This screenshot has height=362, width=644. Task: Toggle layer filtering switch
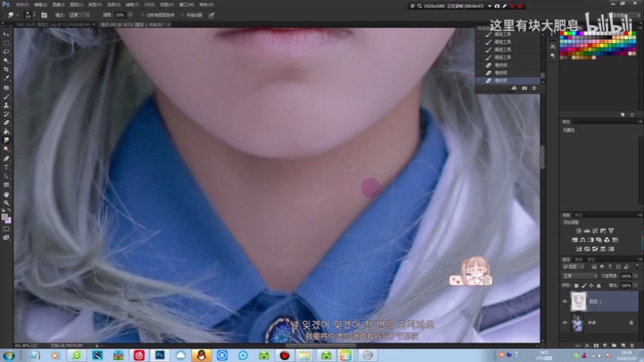point(637,267)
